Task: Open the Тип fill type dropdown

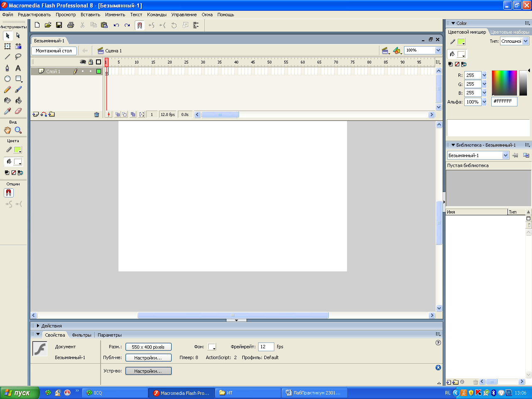Action: [x=526, y=41]
